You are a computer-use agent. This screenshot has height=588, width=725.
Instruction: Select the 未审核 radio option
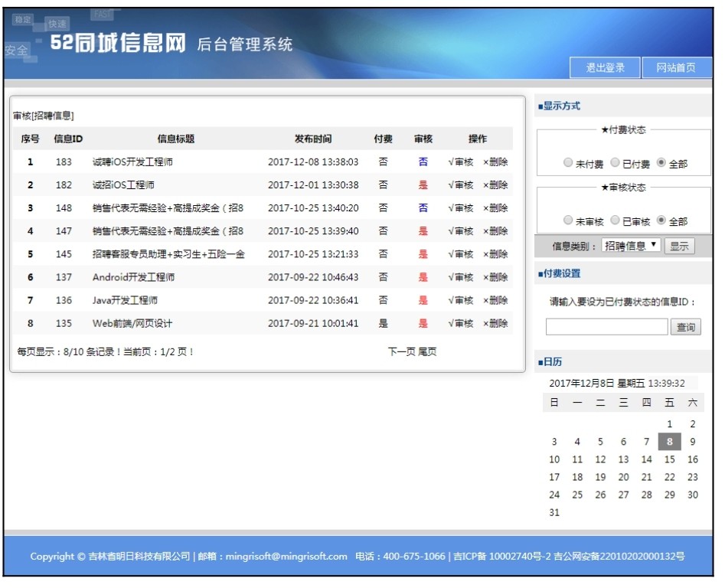(568, 220)
